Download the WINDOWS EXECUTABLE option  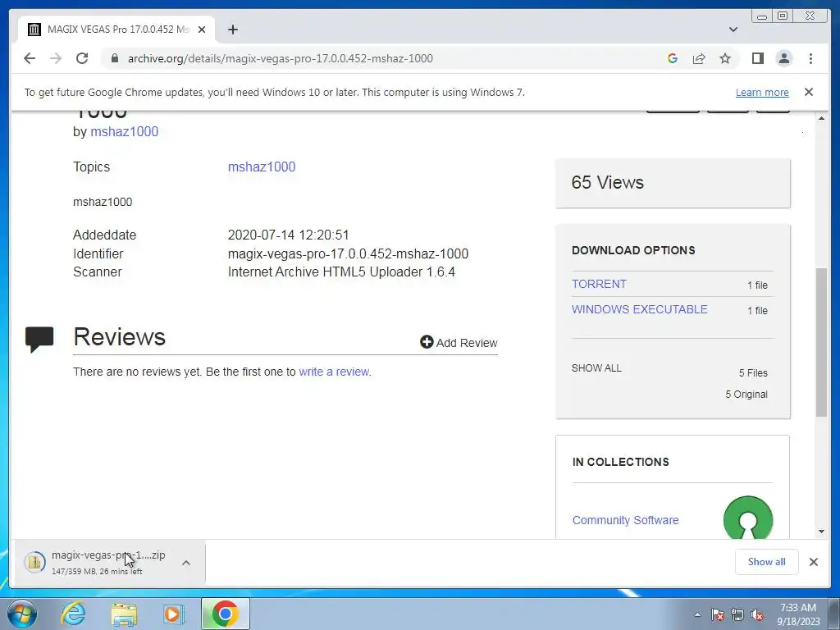pos(639,309)
